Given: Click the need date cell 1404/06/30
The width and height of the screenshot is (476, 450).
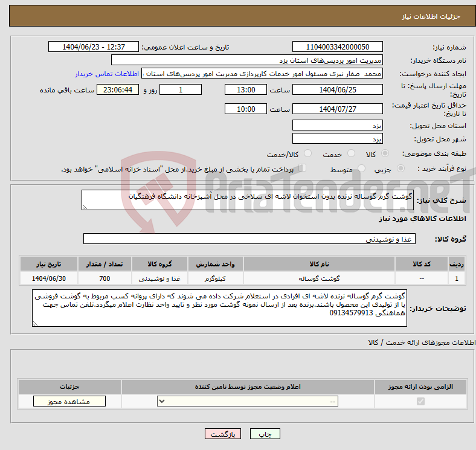Looking at the screenshot, I should click(48, 278).
